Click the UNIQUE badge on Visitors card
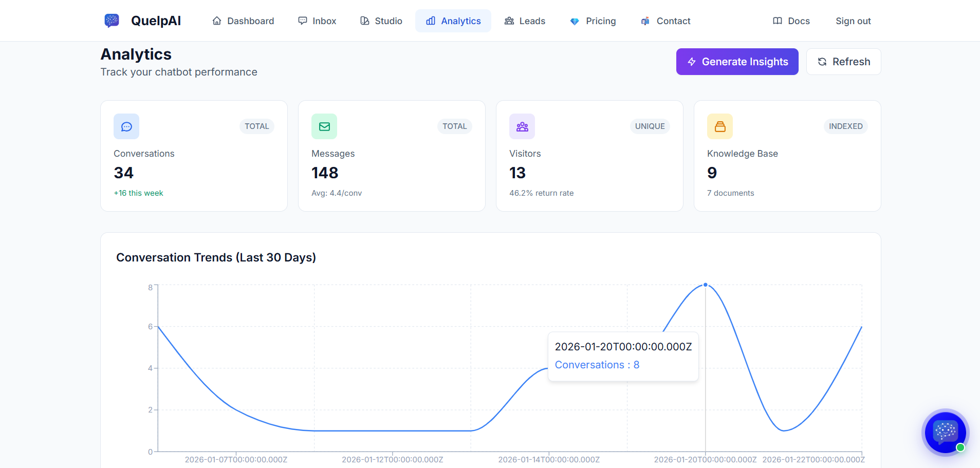Viewport: 980px width, 468px height. coord(650,126)
